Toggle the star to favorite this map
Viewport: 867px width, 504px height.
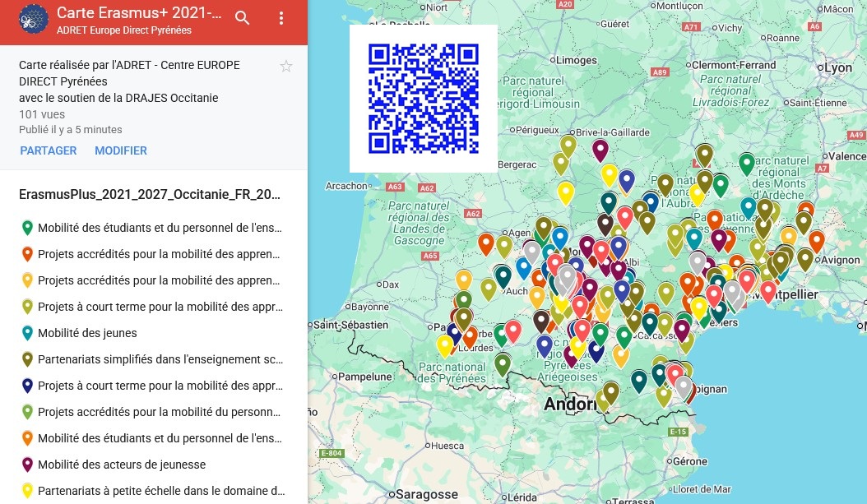[x=286, y=66]
